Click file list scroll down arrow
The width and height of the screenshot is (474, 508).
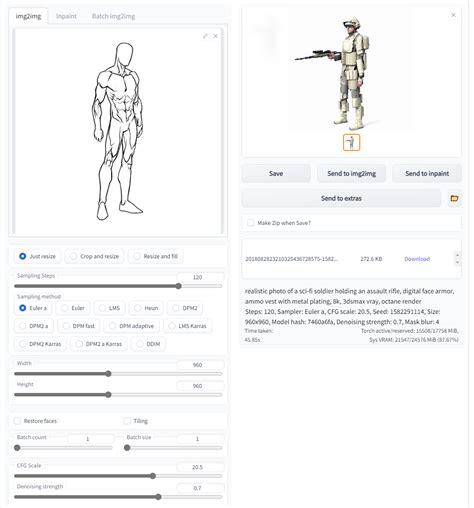pos(457,262)
